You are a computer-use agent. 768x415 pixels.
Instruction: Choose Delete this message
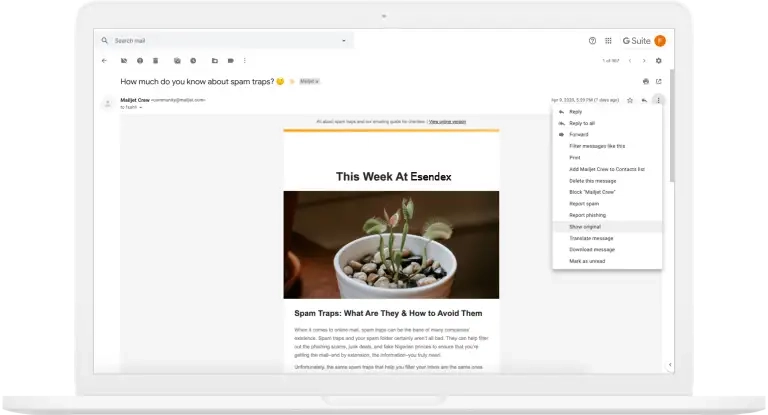click(607, 181)
